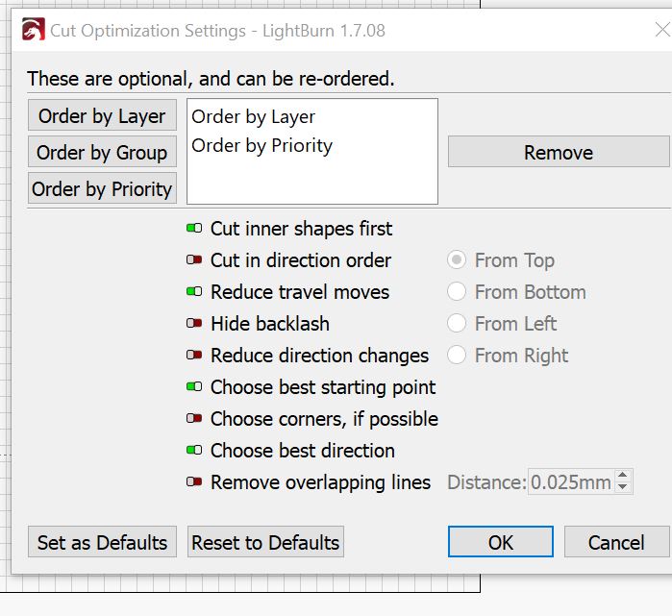
Task: Enable Choose corners, if possible switch
Action: click(x=194, y=419)
